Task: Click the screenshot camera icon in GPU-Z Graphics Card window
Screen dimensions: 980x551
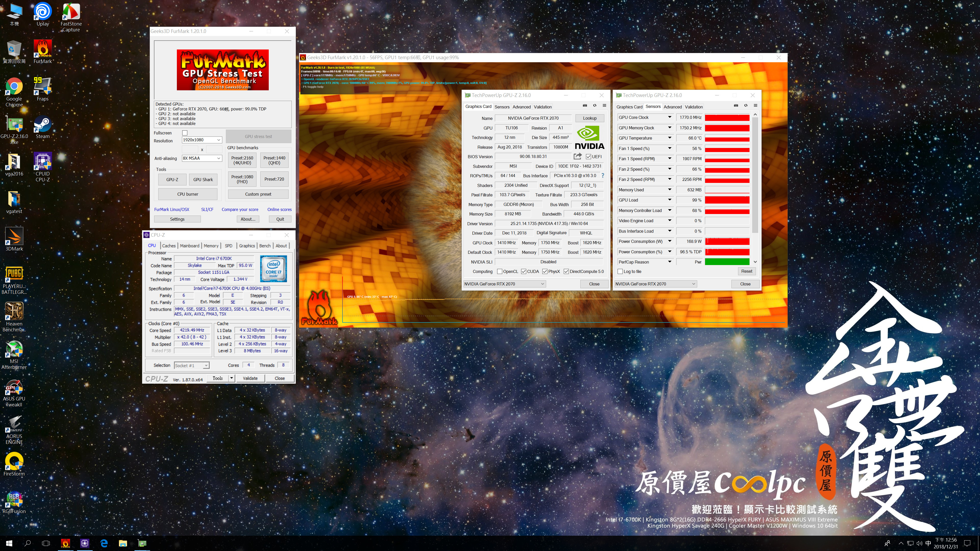Action: point(585,106)
